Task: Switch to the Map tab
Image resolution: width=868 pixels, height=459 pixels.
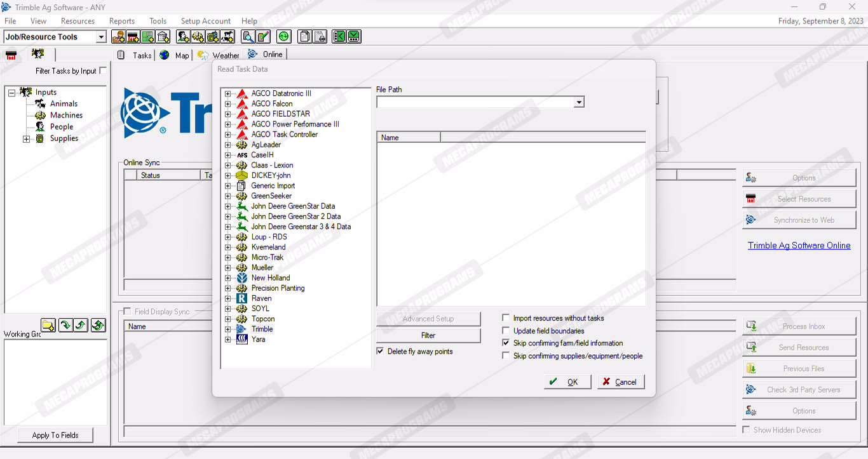Action: click(175, 55)
